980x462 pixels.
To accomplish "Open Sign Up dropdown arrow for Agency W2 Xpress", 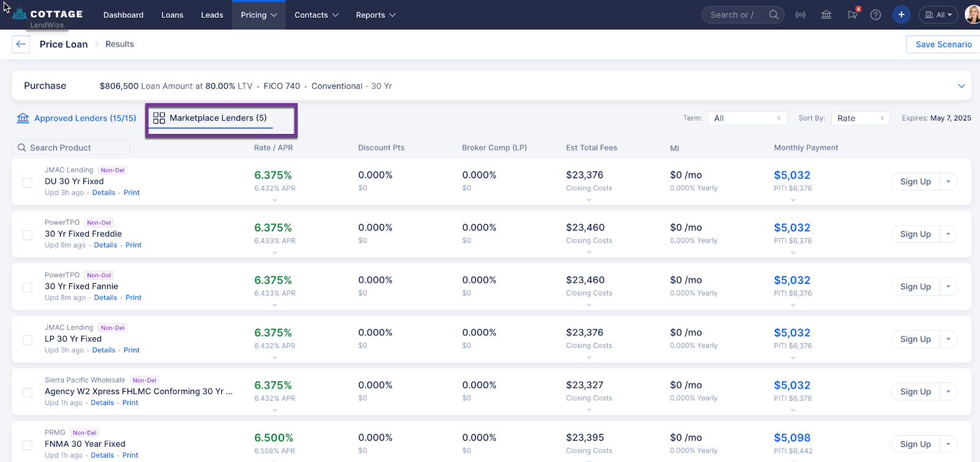I will pyautogui.click(x=948, y=392).
